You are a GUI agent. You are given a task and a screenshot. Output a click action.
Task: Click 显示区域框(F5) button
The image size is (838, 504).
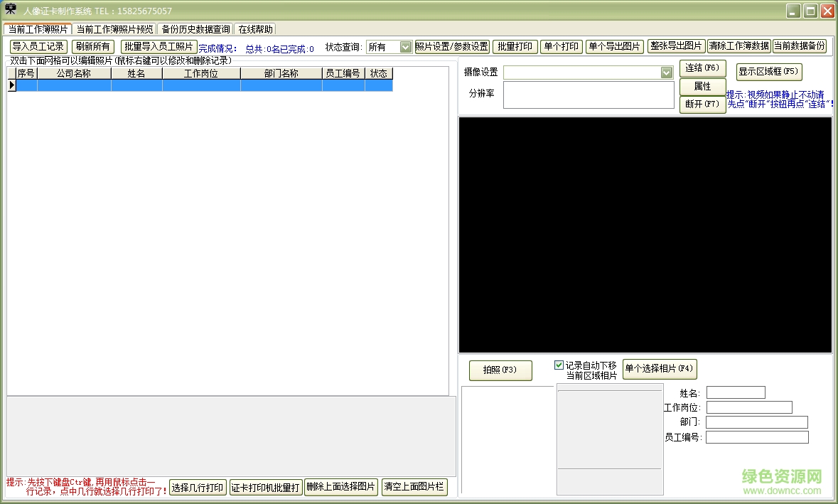click(768, 71)
